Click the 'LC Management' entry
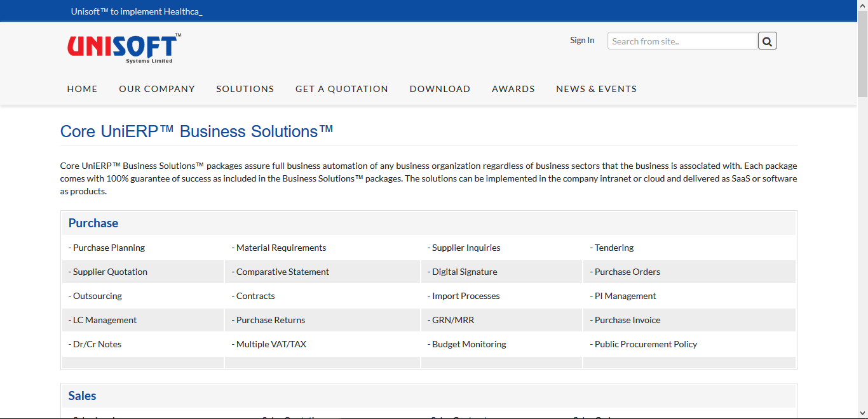Image resolution: width=868 pixels, height=419 pixels. point(103,320)
